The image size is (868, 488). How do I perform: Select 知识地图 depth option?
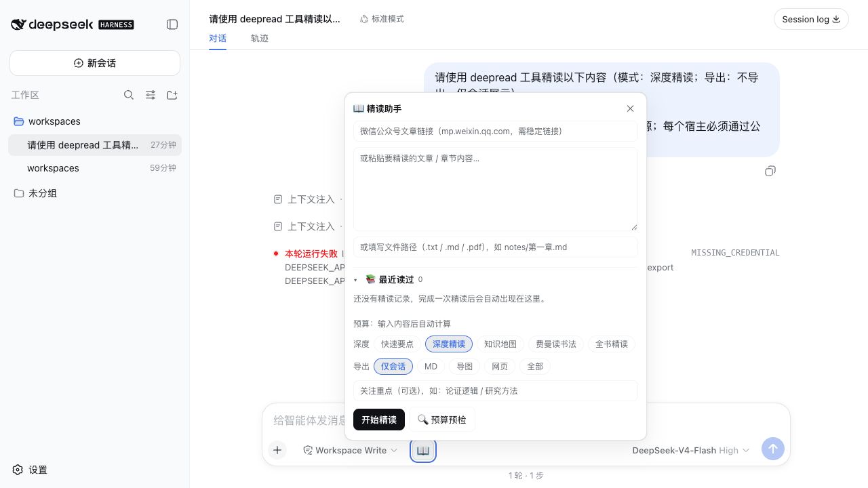(x=500, y=344)
